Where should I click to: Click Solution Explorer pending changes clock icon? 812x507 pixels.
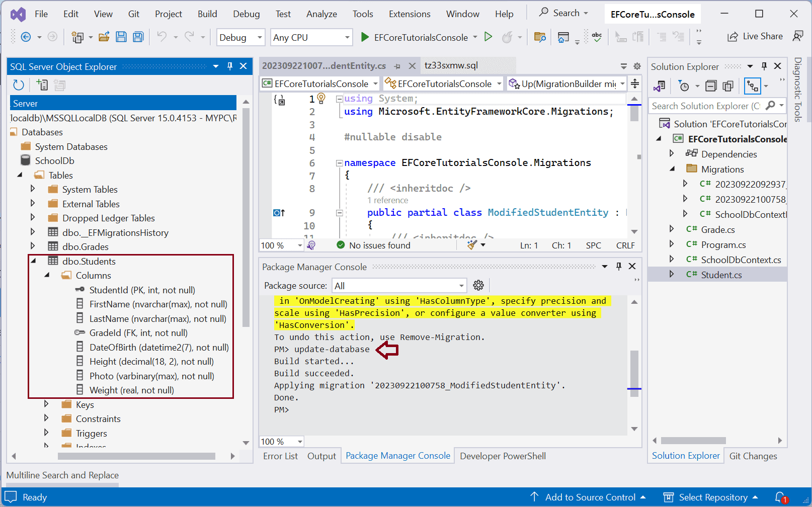(684, 86)
